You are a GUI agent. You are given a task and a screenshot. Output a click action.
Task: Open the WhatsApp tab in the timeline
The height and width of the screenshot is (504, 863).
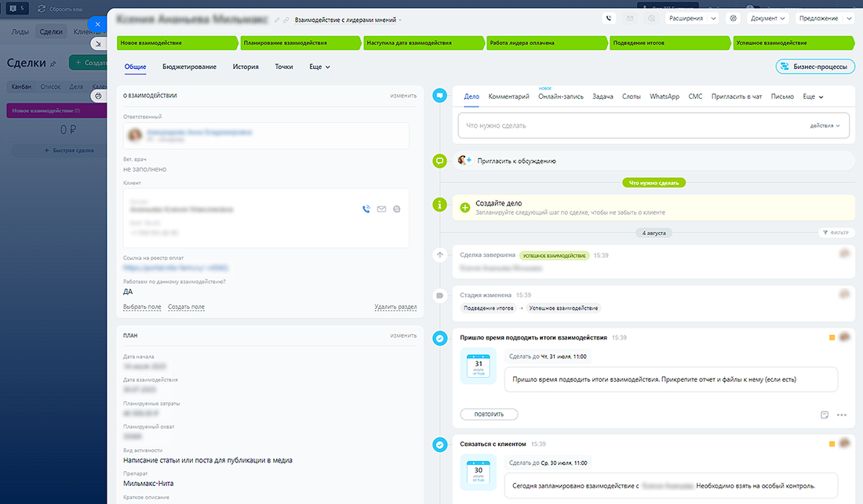click(x=664, y=96)
